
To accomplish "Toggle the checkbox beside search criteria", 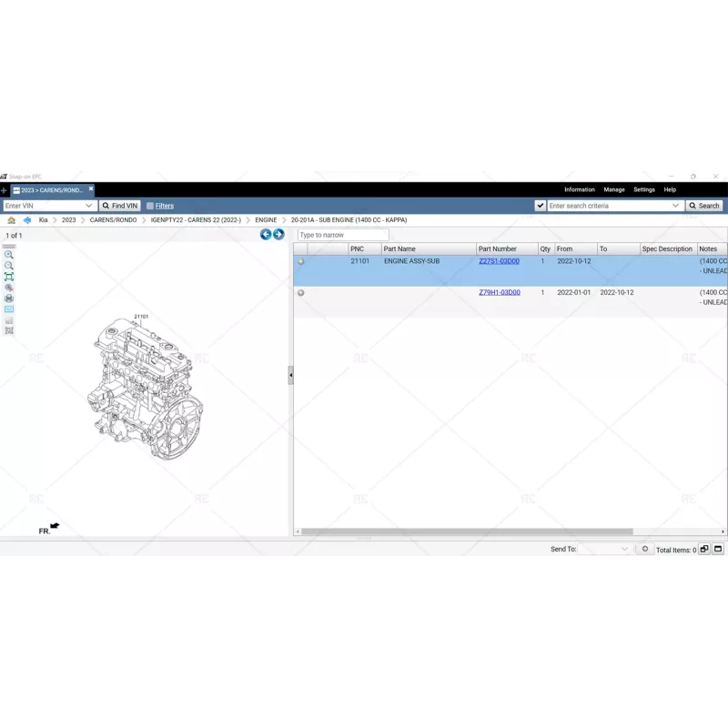I will coord(541,207).
